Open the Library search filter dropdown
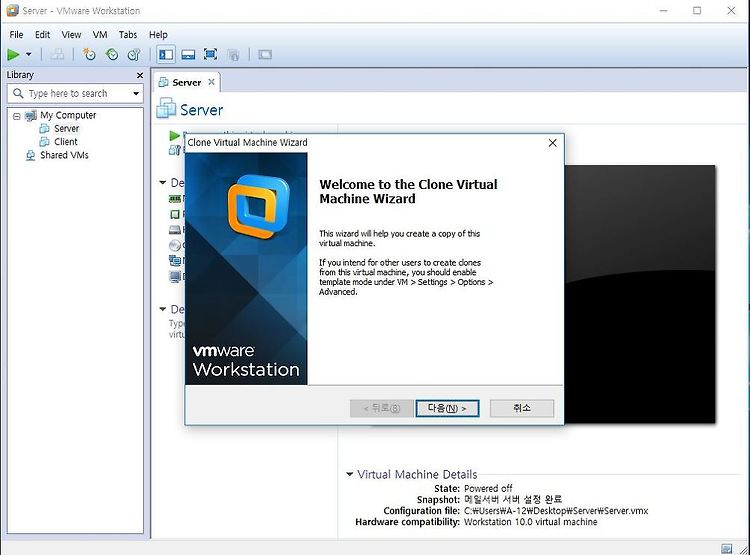The width and height of the screenshot is (750, 555). (x=136, y=93)
